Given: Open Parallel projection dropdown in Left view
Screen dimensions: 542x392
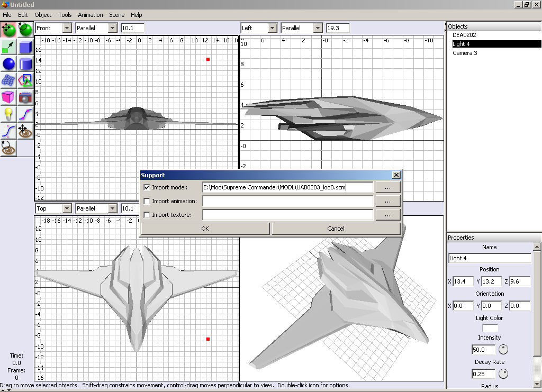Looking at the screenshot, I should click(318, 28).
